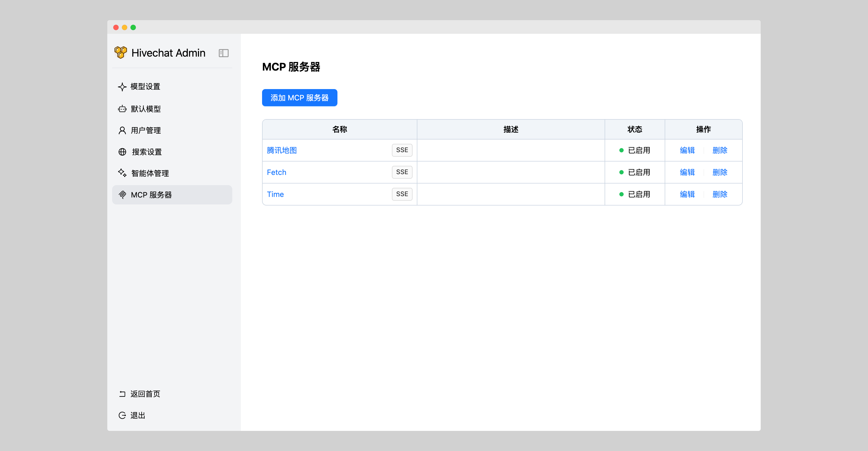
Task: Click the robot icon beside 默认模型
Action: point(122,109)
